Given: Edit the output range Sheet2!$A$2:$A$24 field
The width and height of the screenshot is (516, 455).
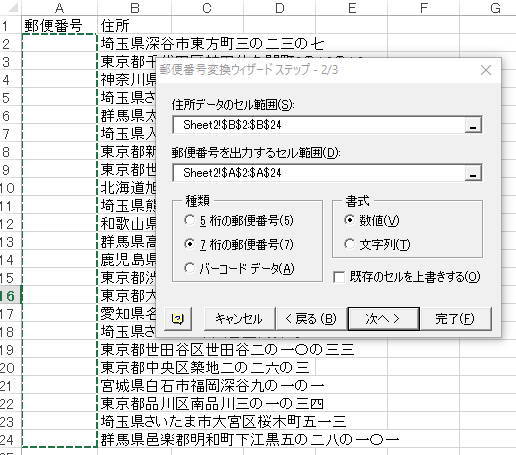Looking at the screenshot, I should [319, 173].
